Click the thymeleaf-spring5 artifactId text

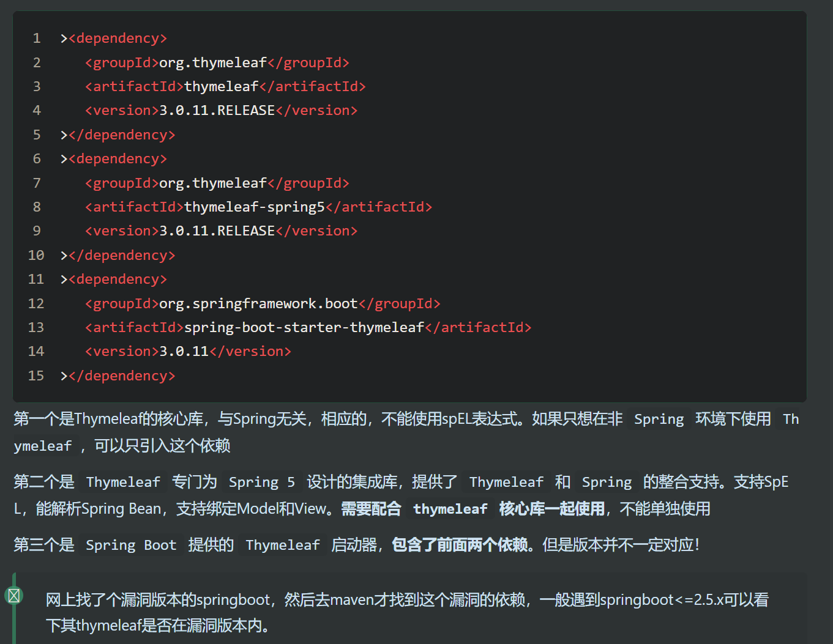coord(254,207)
